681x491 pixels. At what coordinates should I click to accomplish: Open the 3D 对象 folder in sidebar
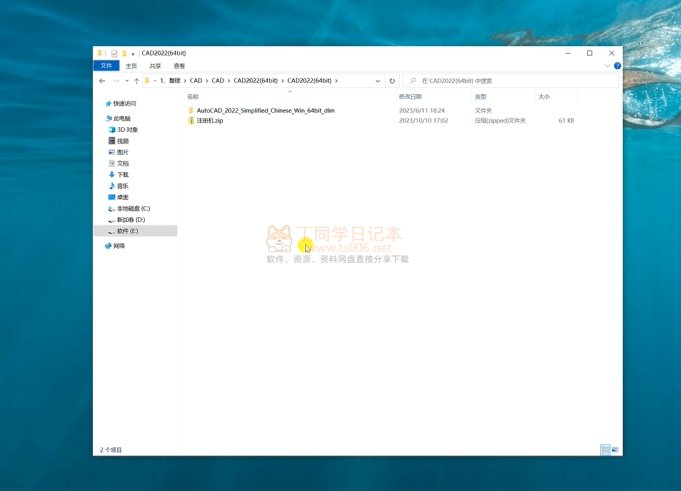tap(127, 130)
